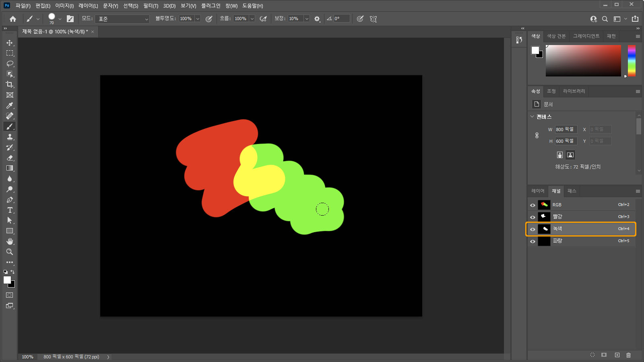Open the 이미지(I) menu
The height and width of the screenshot is (362, 644).
point(64,6)
